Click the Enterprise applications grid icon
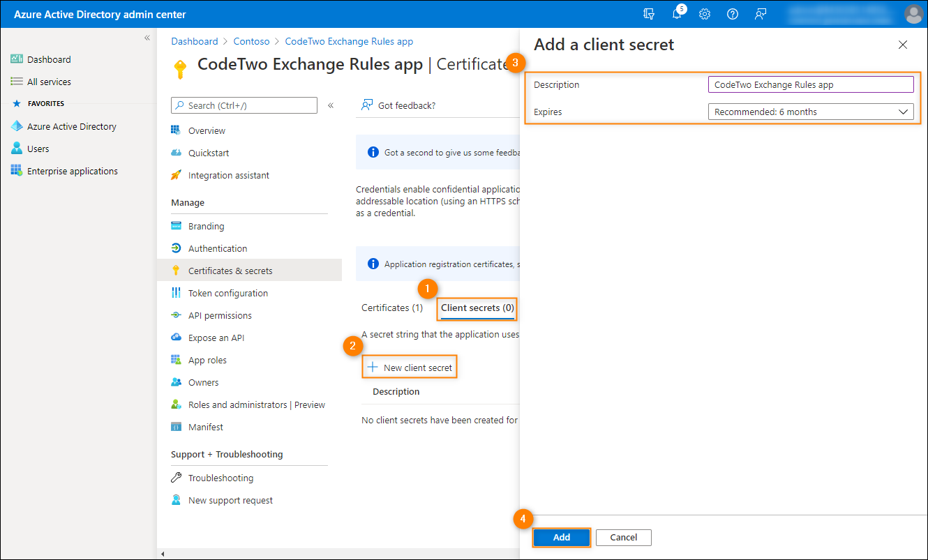 click(x=17, y=171)
